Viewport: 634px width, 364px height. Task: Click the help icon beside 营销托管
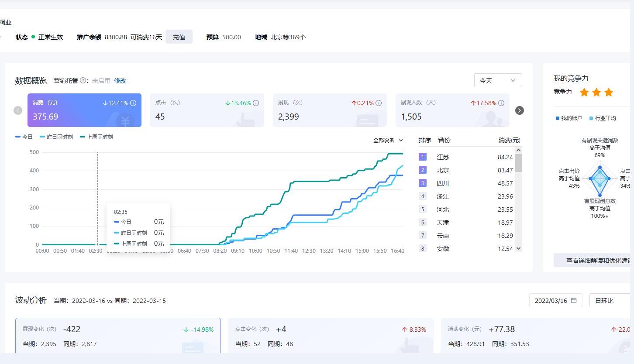(83, 80)
